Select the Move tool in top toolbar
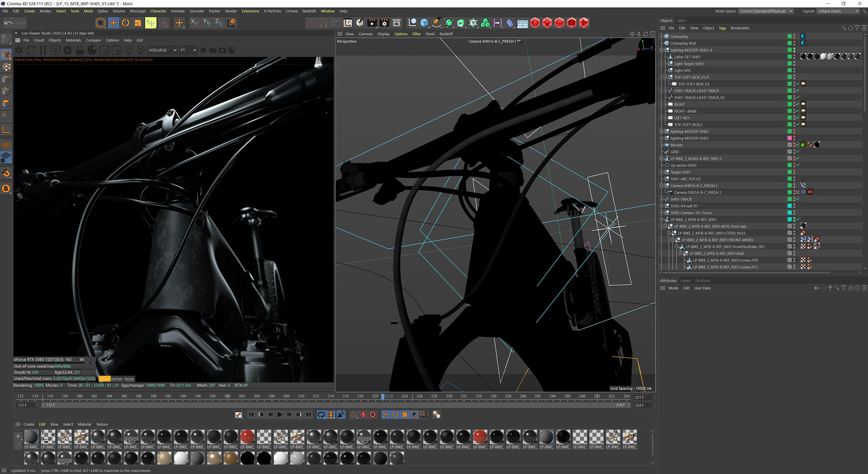 pyautogui.click(x=113, y=23)
